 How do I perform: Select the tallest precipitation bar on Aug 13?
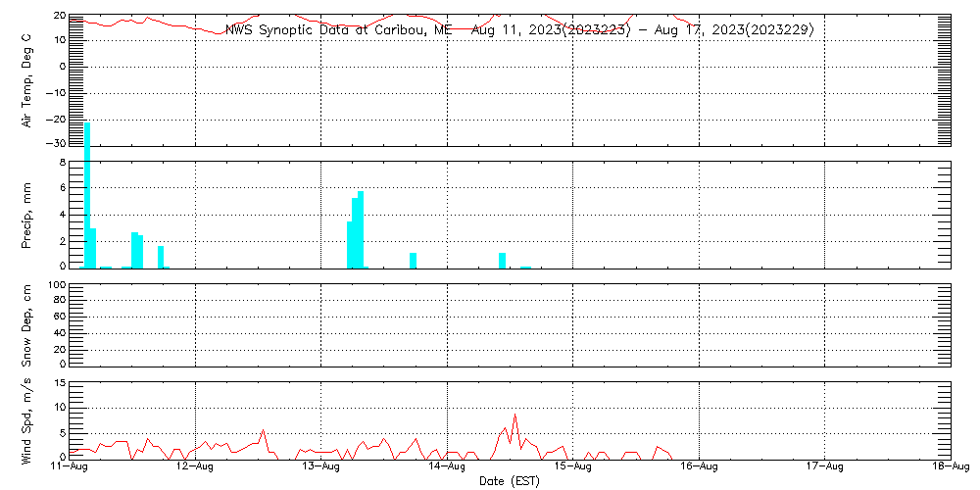[361, 230]
